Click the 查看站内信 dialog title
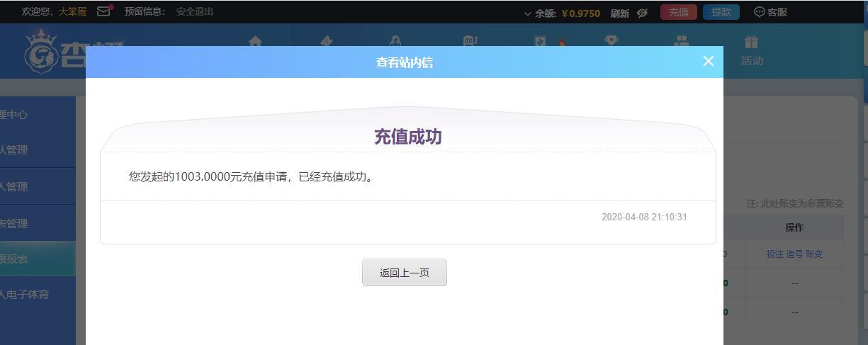Image resolution: width=868 pixels, height=345 pixels. [405, 62]
